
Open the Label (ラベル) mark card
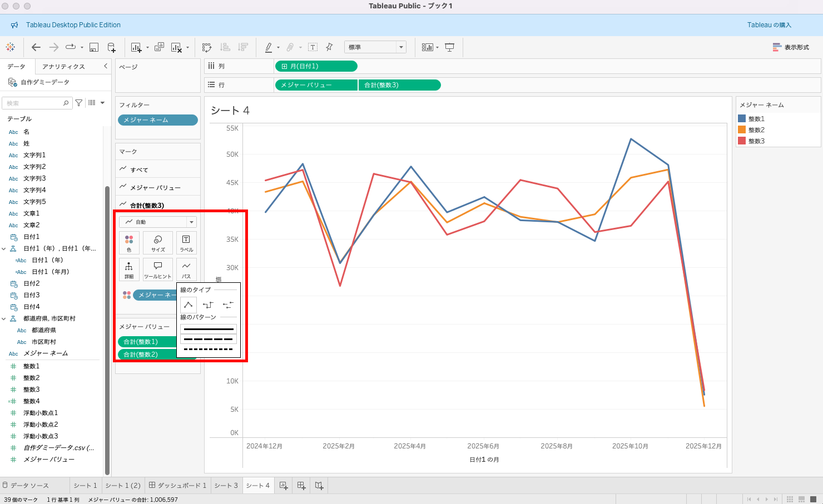click(186, 242)
